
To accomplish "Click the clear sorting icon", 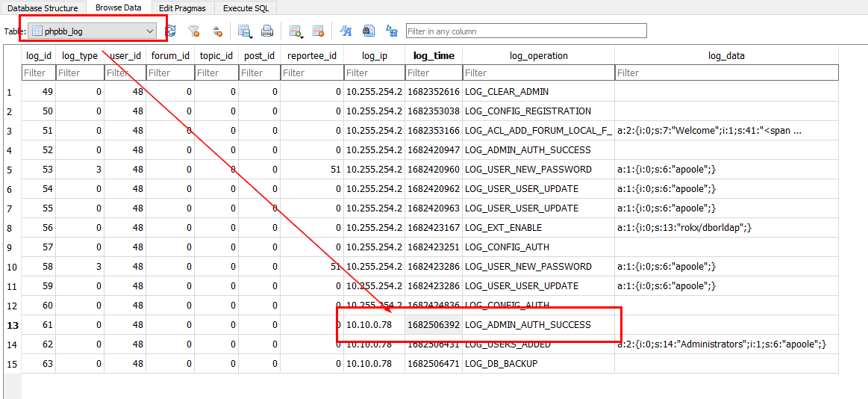I will click(217, 31).
